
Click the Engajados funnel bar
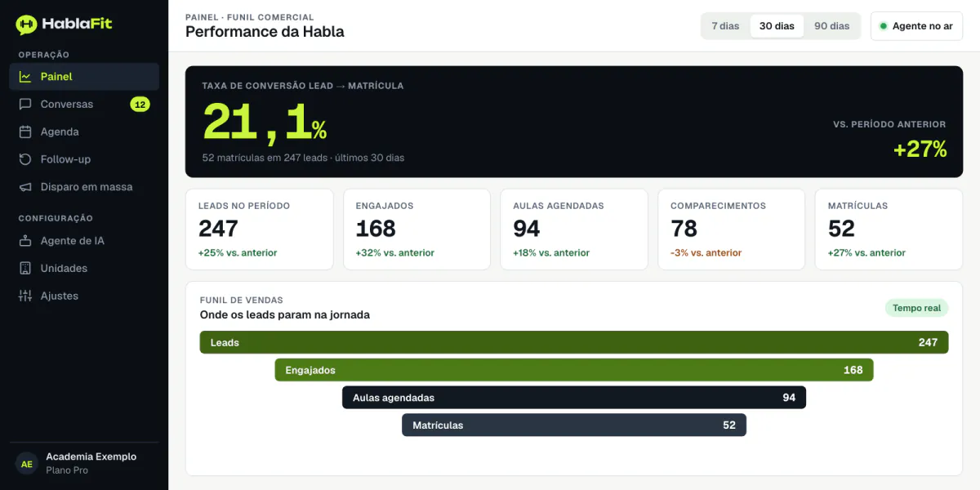tap(574, 370)
